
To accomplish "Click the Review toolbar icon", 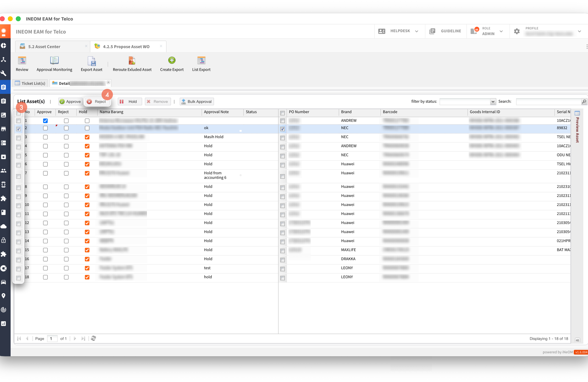I will (x=22, y=61).
